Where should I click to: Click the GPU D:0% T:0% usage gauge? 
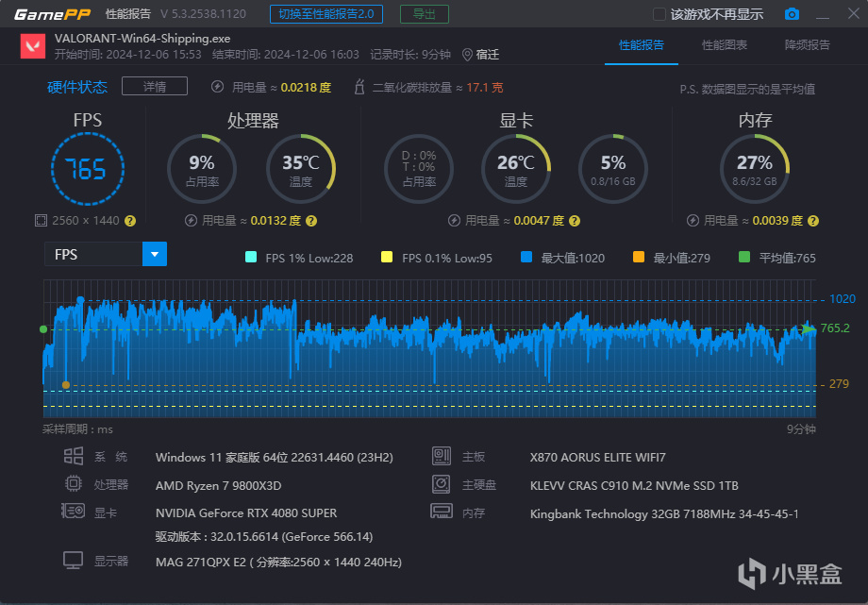(419, 169)
